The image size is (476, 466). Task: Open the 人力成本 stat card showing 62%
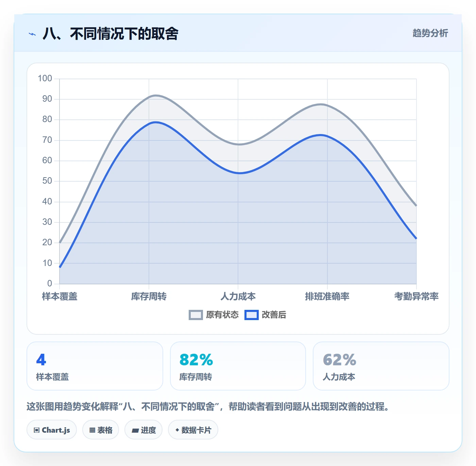point(381,366)
